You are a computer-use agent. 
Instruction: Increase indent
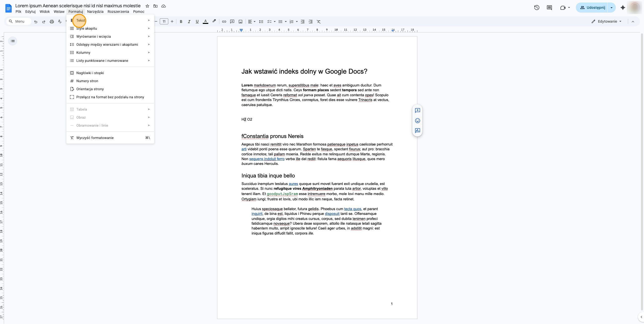coord(311,22)
